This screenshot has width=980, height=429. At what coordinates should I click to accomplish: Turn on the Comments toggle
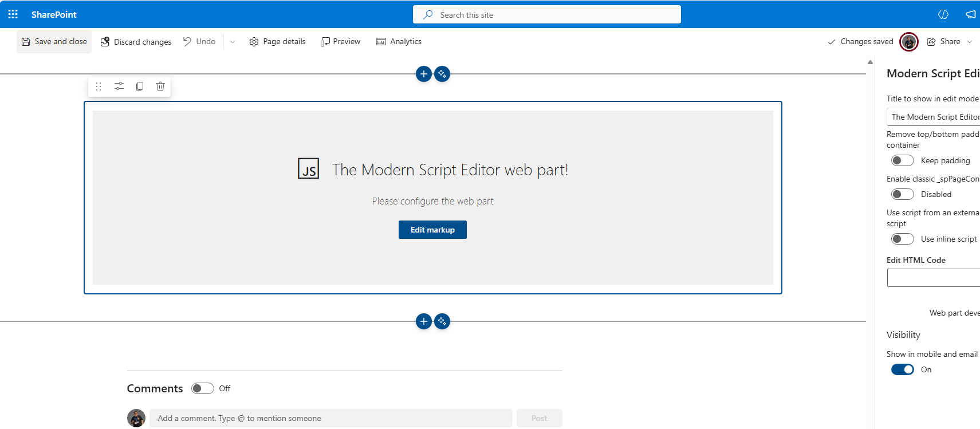click(x=202, y=388)
